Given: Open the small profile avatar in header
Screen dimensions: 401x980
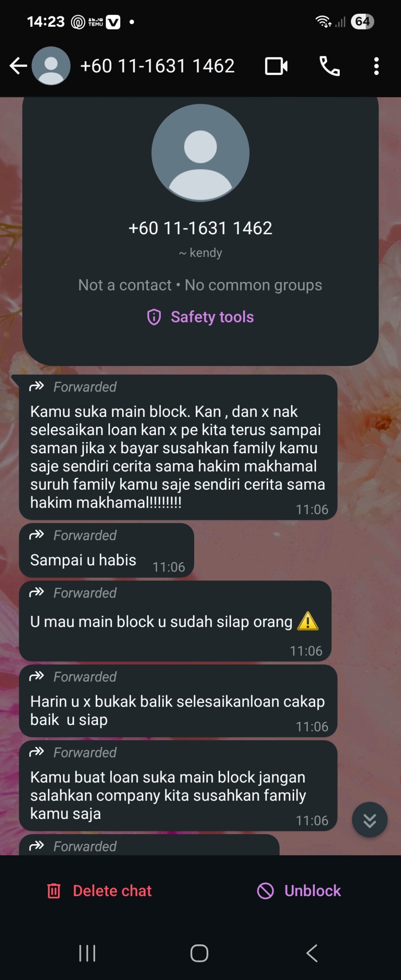Looking at the screenshot, I should (51, 66).
